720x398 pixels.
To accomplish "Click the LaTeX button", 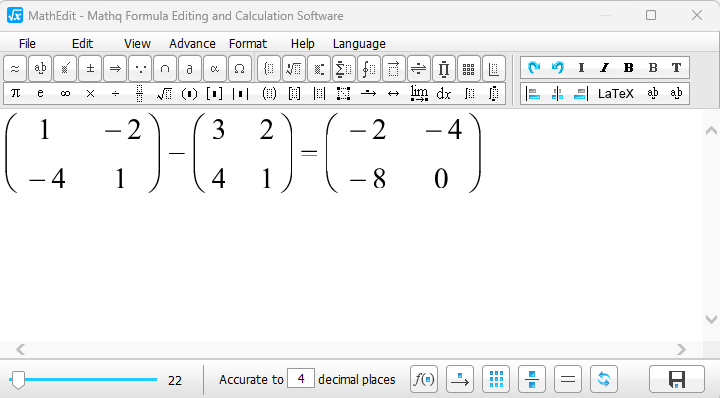I will [616, 94].
